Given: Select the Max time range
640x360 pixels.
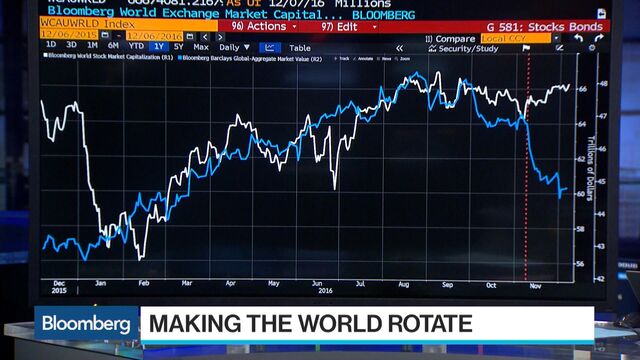Looking at the screenshot, I should [201, 47].
